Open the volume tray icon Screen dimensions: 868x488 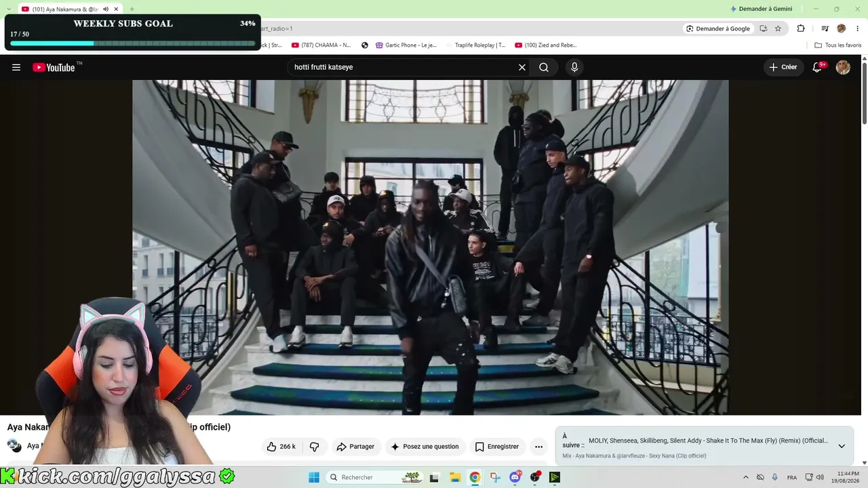point(820,477)
